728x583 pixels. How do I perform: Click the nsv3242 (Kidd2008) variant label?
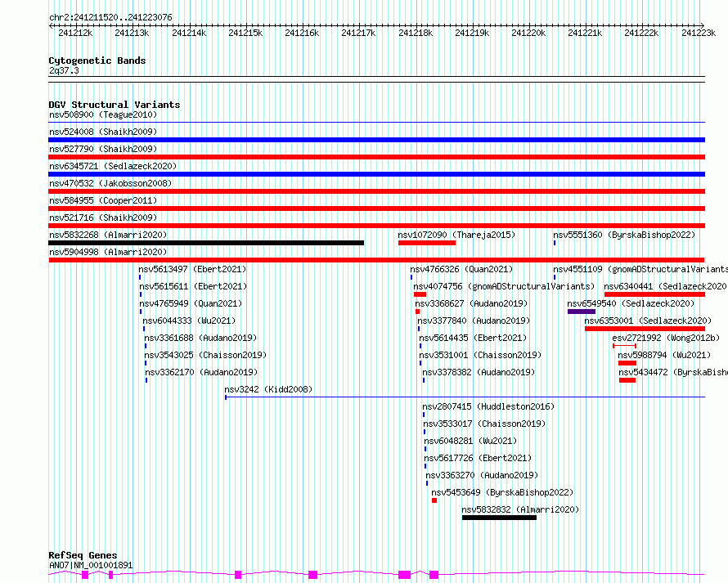[x=268, y=389]
